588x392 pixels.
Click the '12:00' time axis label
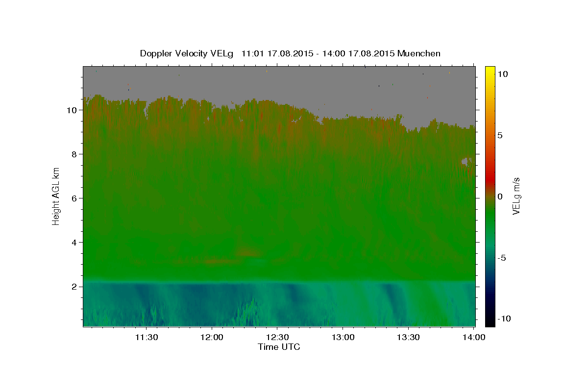(x=212, y=337)
